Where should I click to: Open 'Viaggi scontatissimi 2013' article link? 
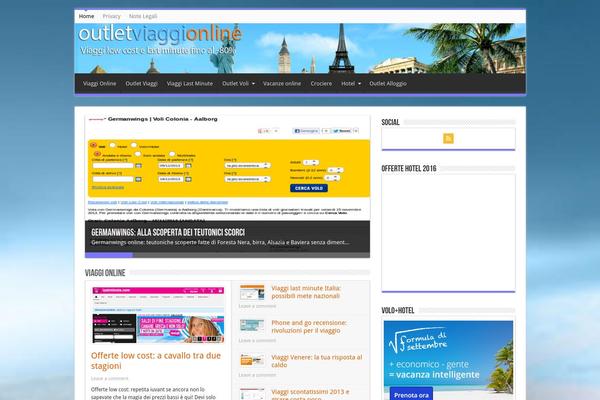click(310, 394)
